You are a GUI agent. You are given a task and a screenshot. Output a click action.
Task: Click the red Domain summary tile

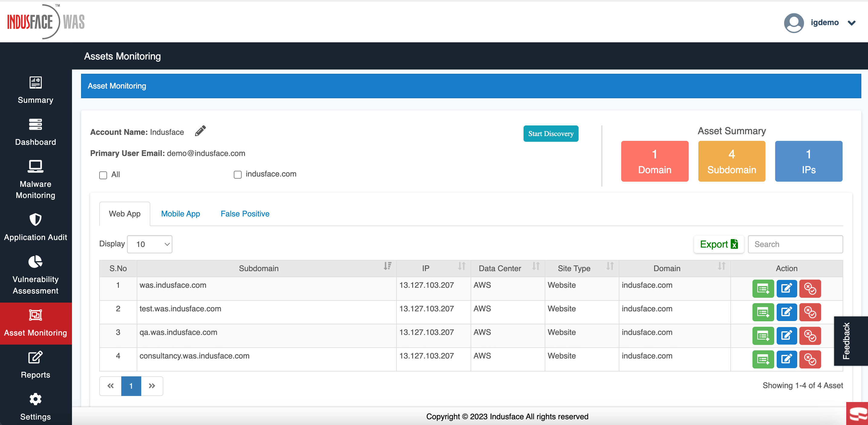[655, 161]
